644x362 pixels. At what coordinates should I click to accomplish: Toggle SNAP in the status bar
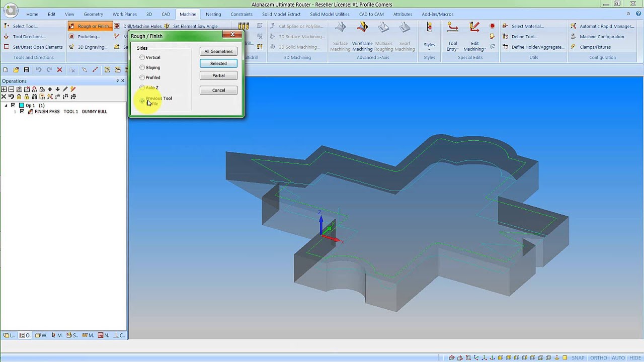[x=578, y=358]
